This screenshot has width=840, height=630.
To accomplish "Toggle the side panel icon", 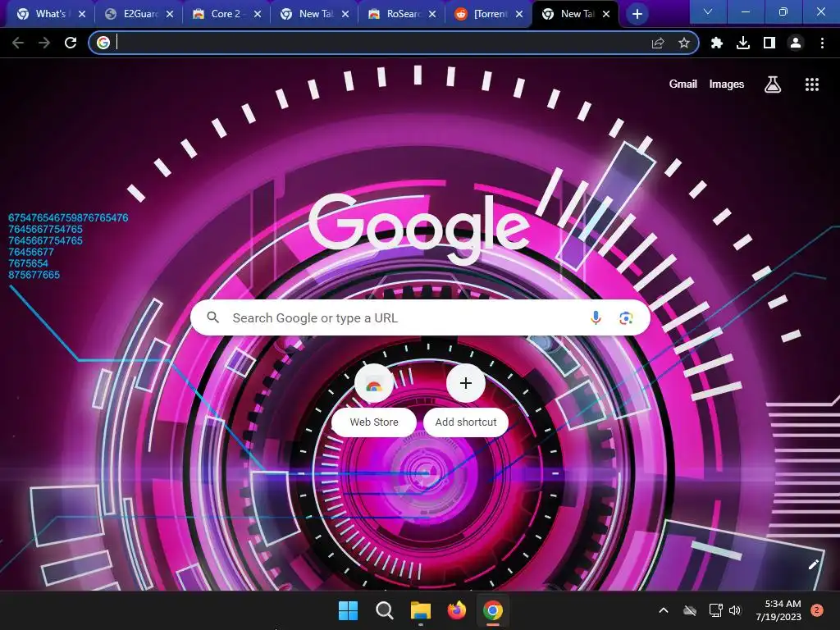I will coord(769,43).
